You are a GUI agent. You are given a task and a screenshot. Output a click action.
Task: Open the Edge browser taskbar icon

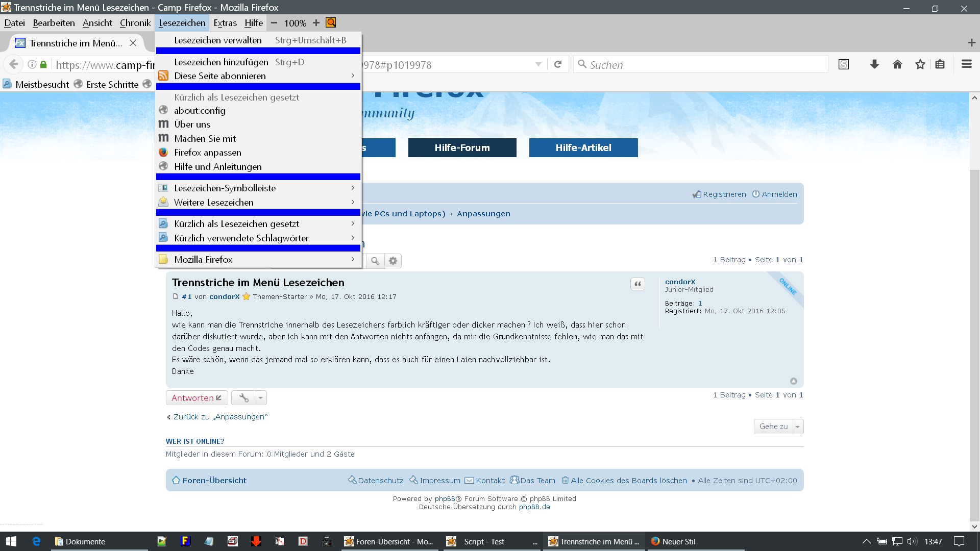point(36,541)
